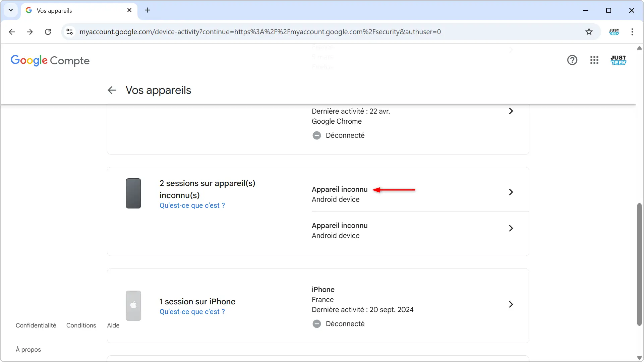
Task: Click the page vertical scrollbar thumb
Action: [x=639, y=264]
